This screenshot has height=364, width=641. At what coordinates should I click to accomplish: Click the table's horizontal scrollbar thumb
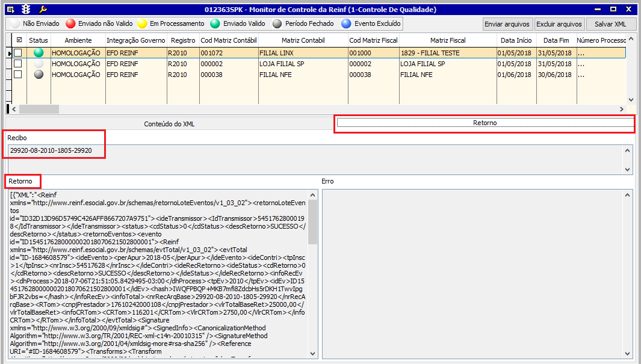click(x=39, y=109)
